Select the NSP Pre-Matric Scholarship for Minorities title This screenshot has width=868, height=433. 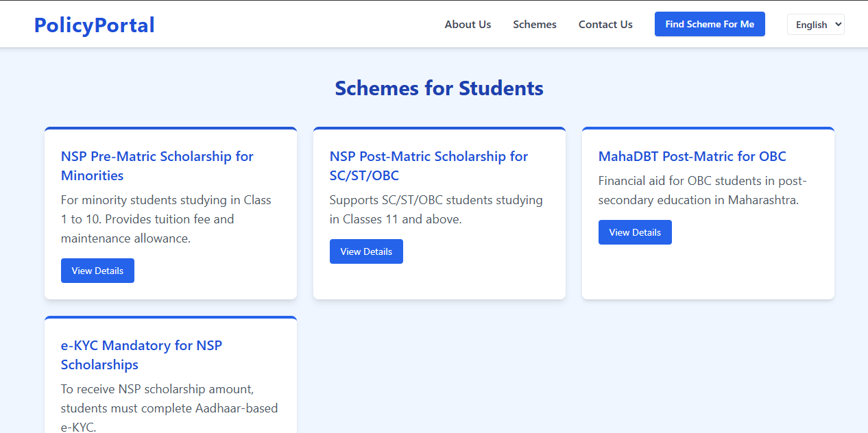[x=157, y=166]
